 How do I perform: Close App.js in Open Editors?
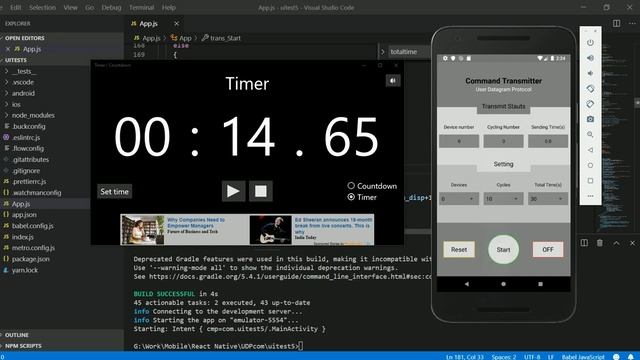8,49
